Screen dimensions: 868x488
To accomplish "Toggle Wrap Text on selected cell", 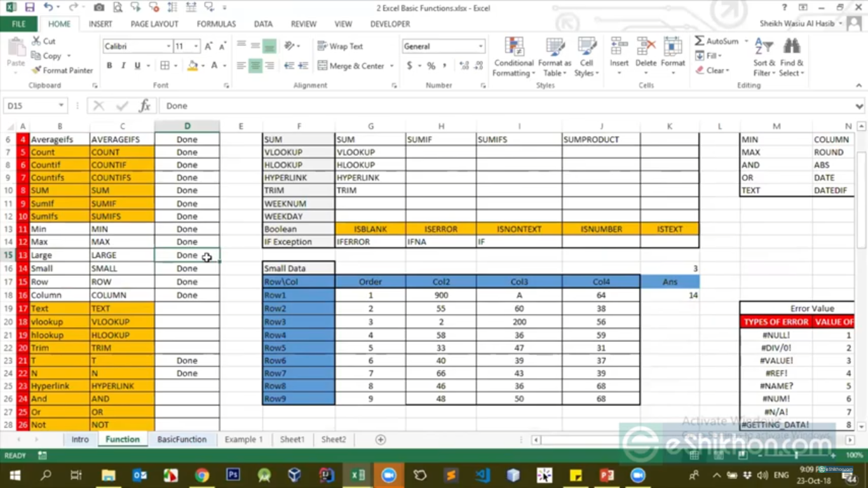I will [340, 46].
